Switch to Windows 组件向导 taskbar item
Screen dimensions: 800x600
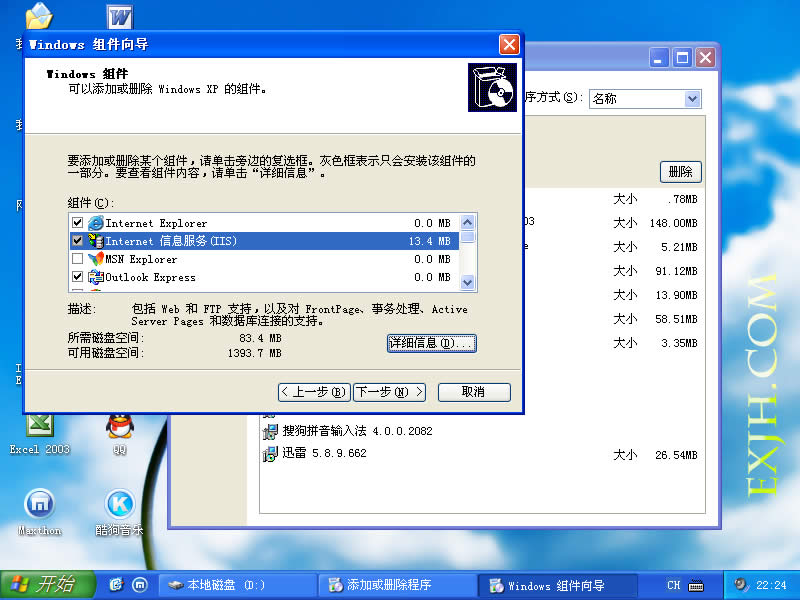(x=557, y=585)
